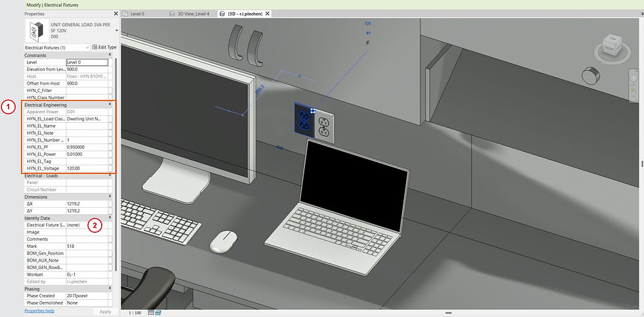The image size is (644, 317).
Task: Close the Properties palette
Action: (x=116, y=14)
